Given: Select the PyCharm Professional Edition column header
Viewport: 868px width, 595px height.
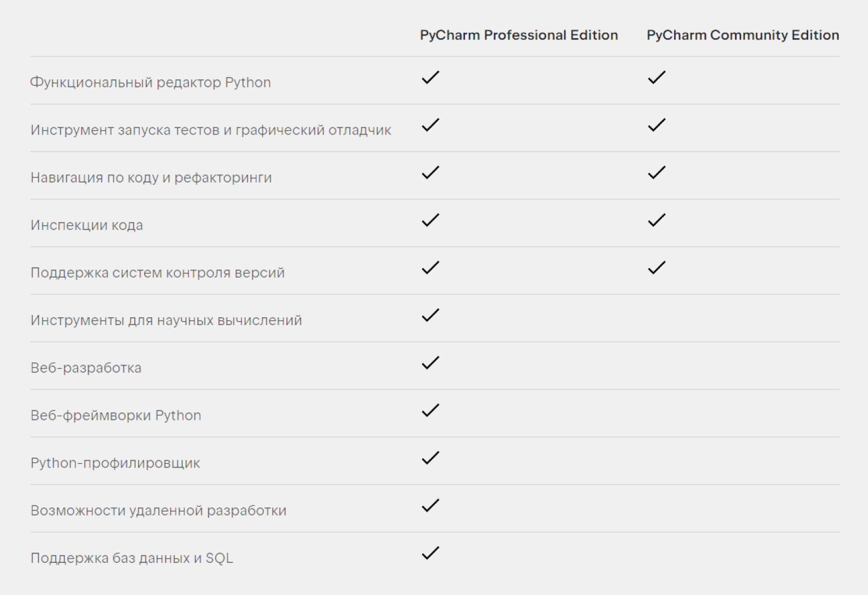Looking at the screenshot, I should (x=519, y=35).
